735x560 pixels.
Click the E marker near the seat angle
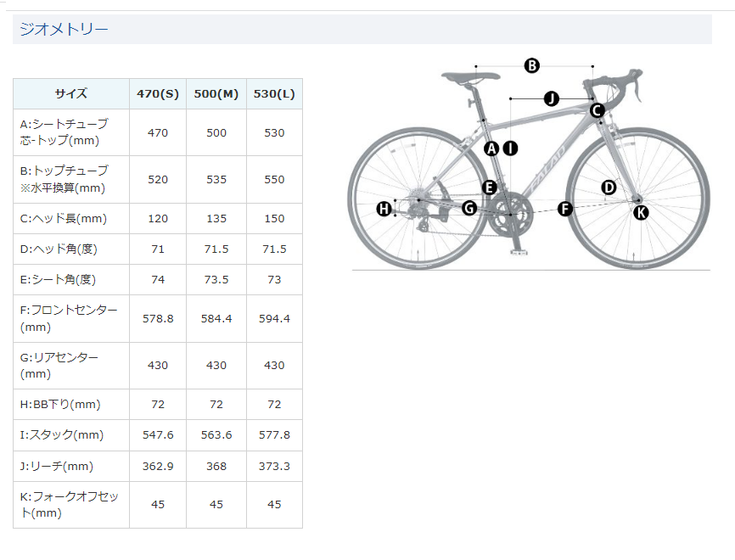tap(490, 188)
